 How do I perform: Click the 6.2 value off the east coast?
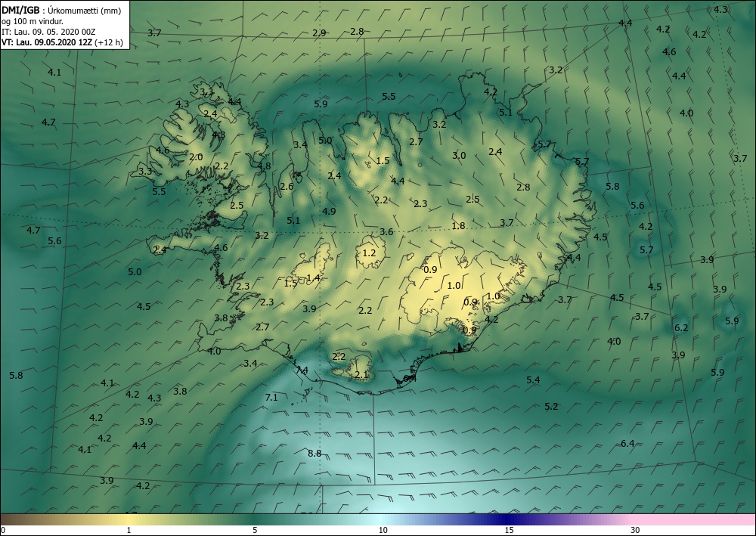tap(681, 328)
